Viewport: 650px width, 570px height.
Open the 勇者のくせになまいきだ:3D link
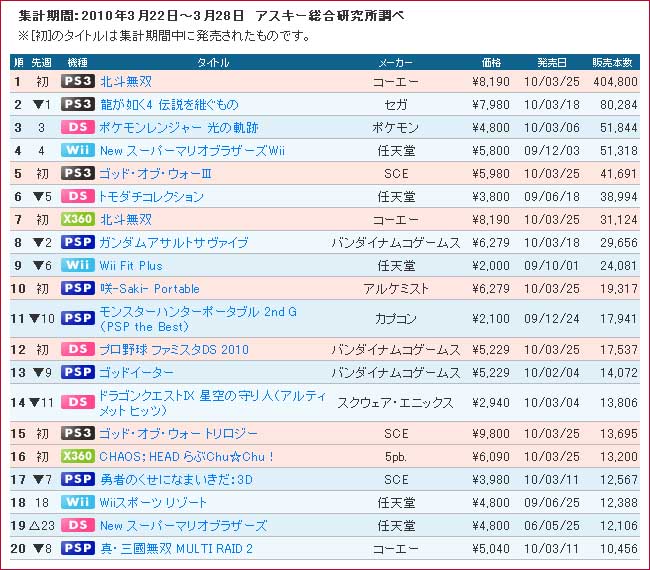coord(176,480)
